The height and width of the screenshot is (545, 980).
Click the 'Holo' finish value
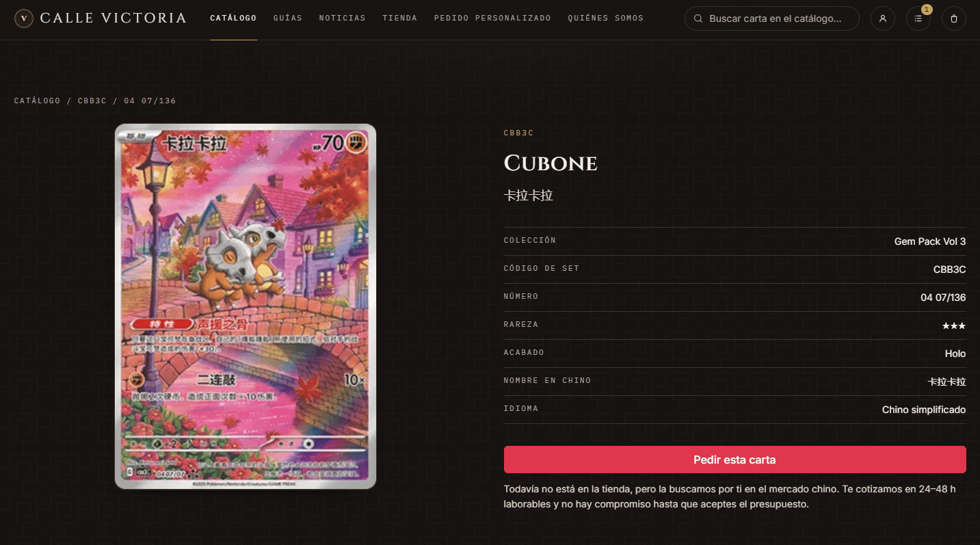[x=955, y=354]
